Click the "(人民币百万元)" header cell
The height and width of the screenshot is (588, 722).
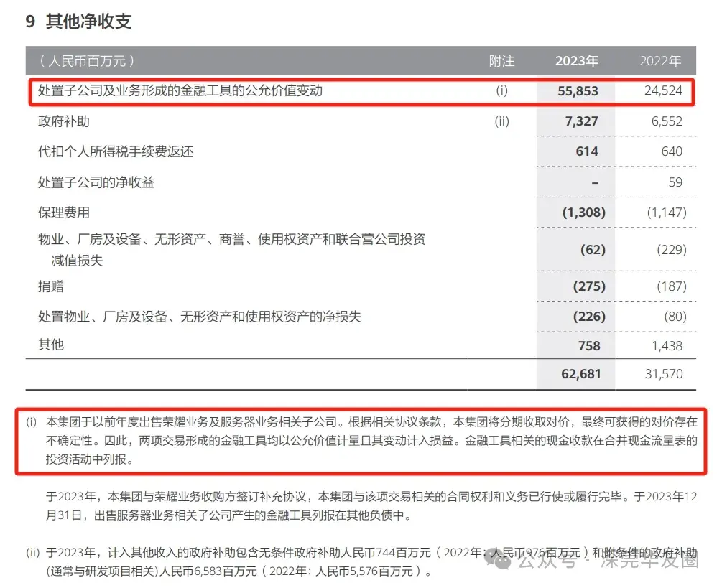pos(86,61)
